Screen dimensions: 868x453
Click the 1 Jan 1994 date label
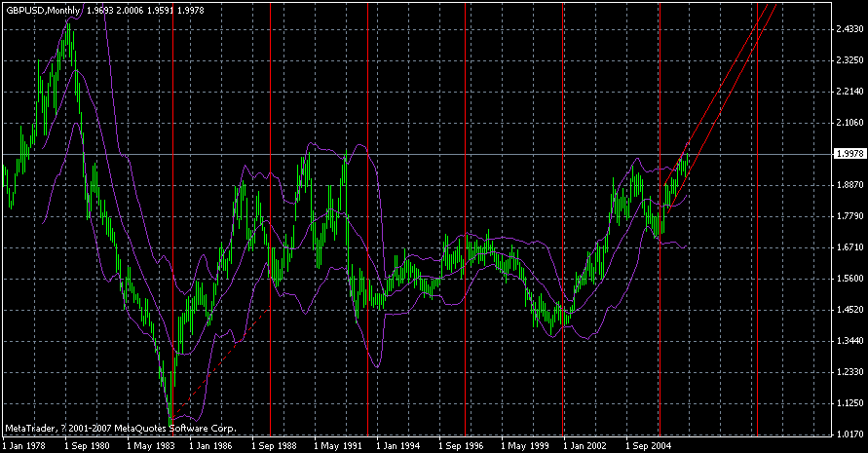pos(398,445)
